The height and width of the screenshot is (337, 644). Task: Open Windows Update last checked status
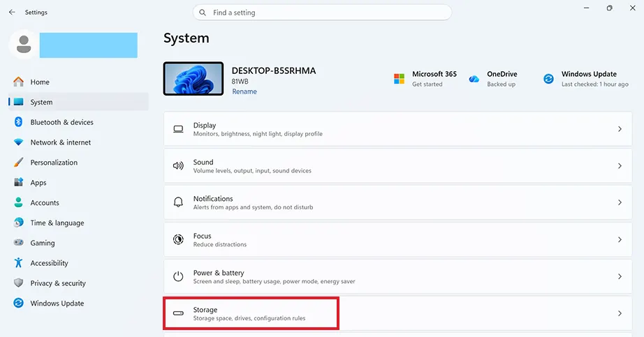pos(586,78)
